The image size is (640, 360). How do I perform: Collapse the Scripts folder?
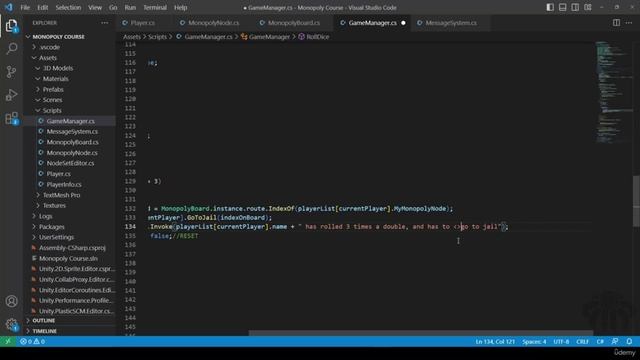point(52,111)
